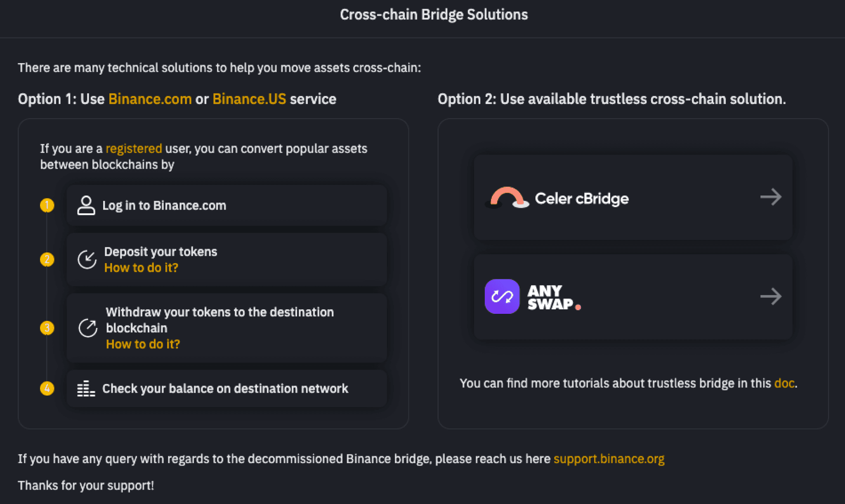Click the deposit clock-arrow icon

(87, 260)
